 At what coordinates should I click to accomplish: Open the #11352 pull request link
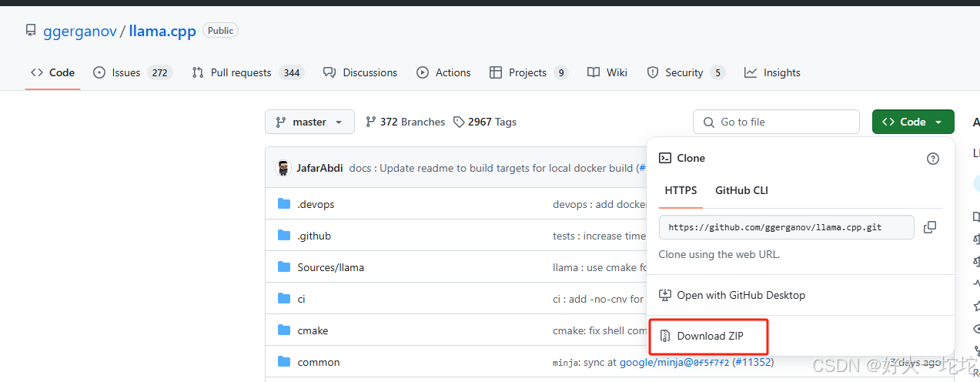tap(753, 362)
